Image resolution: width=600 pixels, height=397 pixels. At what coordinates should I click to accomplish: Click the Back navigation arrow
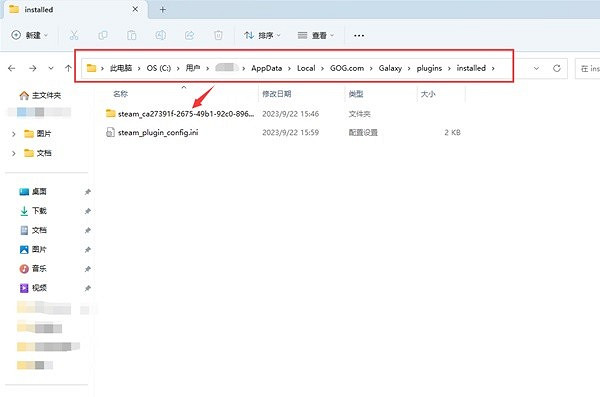click(x=12, y=68)
